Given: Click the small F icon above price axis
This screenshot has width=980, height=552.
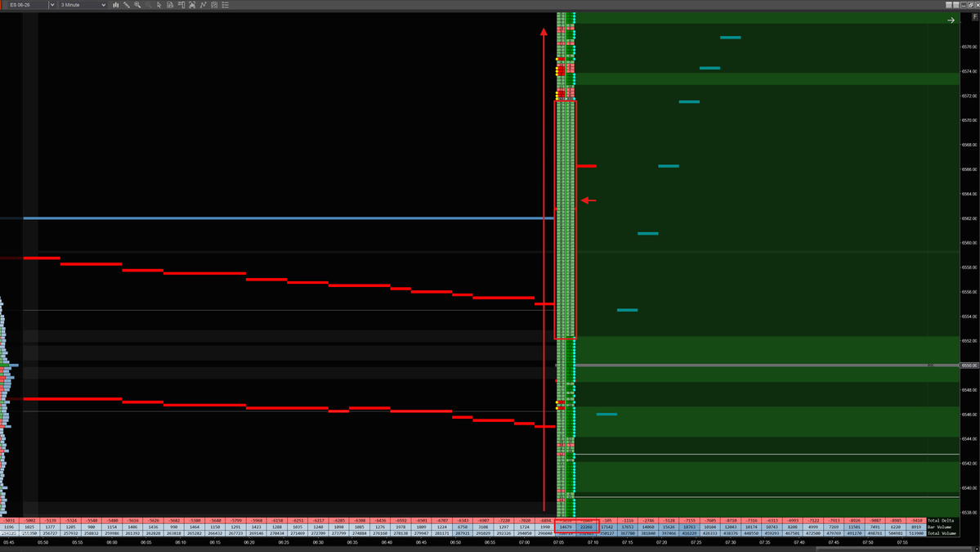Looking at the screenshot, I should tap(974, 17).
